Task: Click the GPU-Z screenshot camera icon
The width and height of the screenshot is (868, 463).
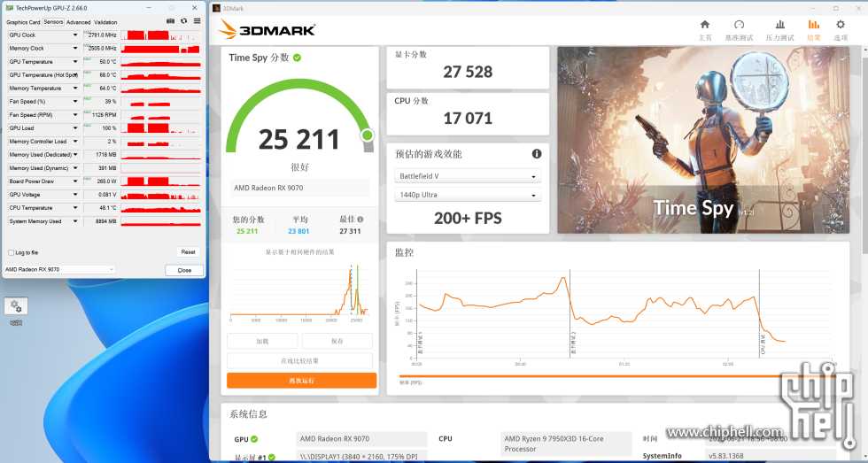Action: click(170, 21)
